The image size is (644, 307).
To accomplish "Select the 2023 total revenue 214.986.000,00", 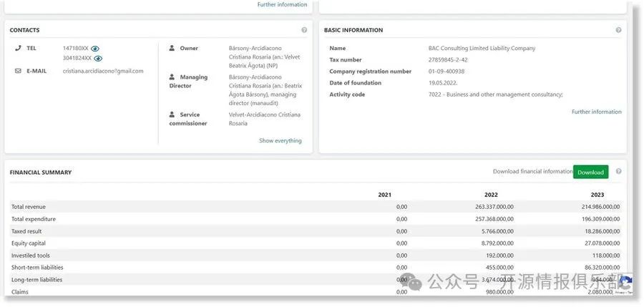I will click(600, 207).
